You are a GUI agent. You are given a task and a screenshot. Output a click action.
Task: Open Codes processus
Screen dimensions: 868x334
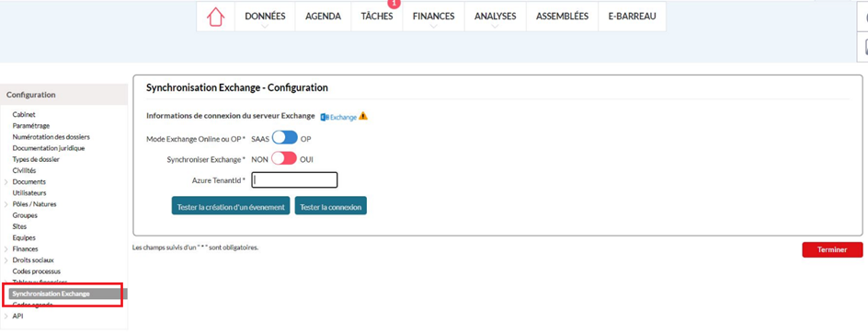click(x=37, y=271)
